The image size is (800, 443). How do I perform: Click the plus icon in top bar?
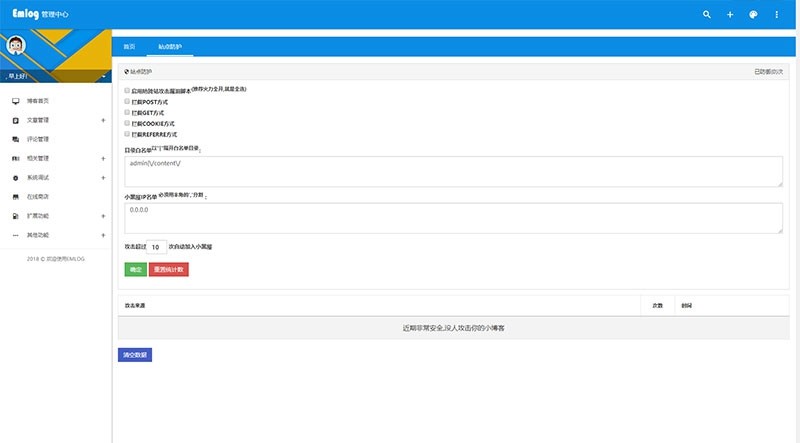pyautogui.click(x=730, y=15)
